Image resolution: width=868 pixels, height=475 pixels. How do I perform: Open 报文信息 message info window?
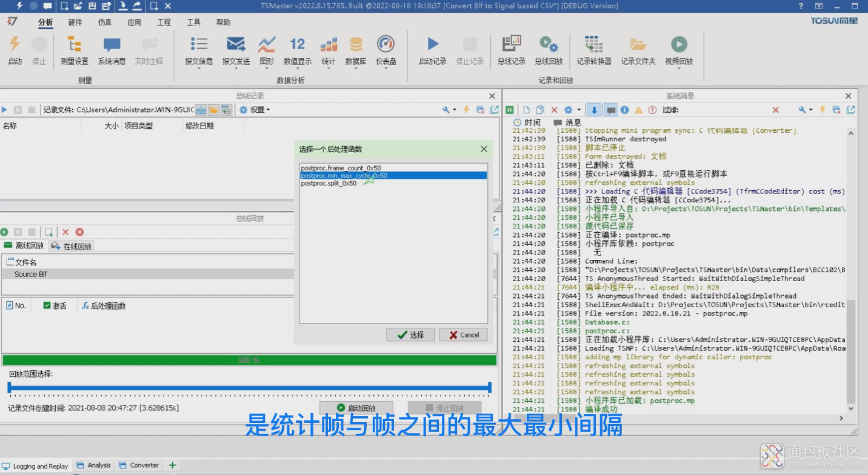[x=199, y=50]
